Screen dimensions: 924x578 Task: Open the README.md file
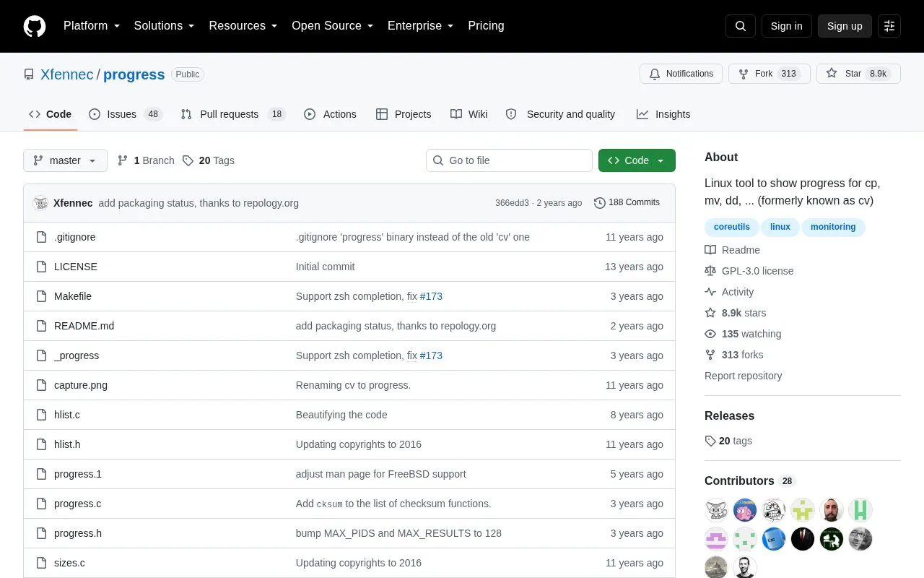[x=84, y=326]
